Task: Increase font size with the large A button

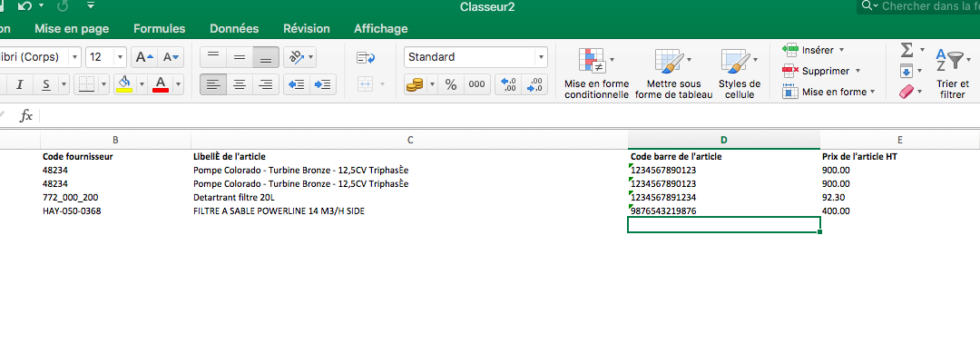Action: click(144, 57)
